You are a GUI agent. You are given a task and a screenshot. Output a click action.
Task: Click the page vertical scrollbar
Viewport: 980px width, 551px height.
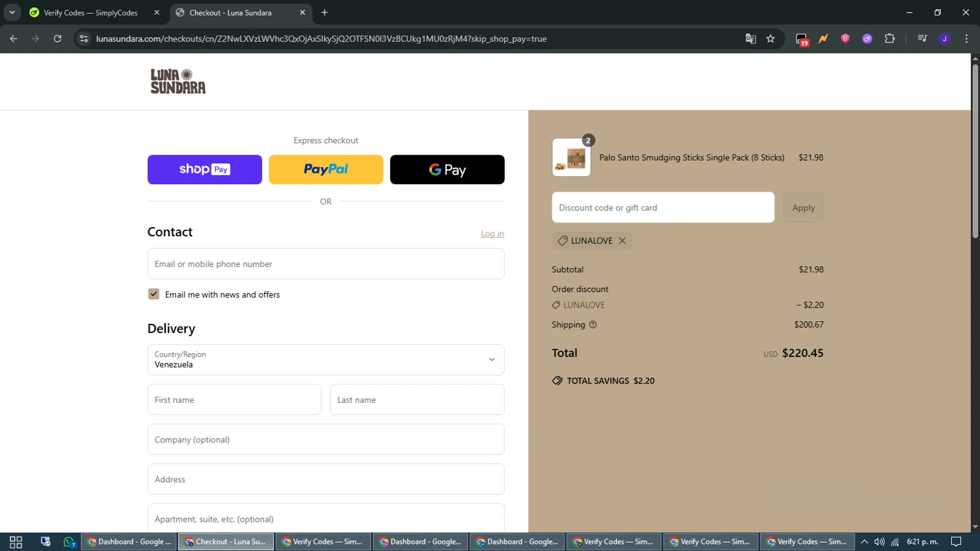tap(975, 151)
